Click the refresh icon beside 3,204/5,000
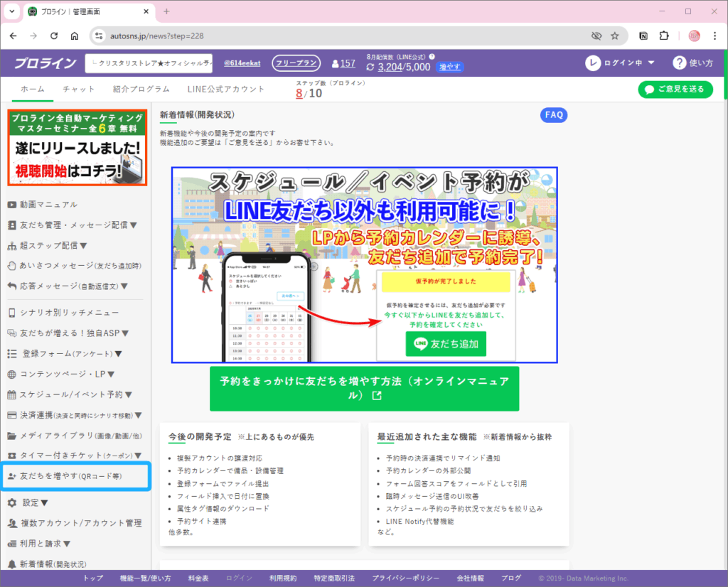 (x=370, y=68)
